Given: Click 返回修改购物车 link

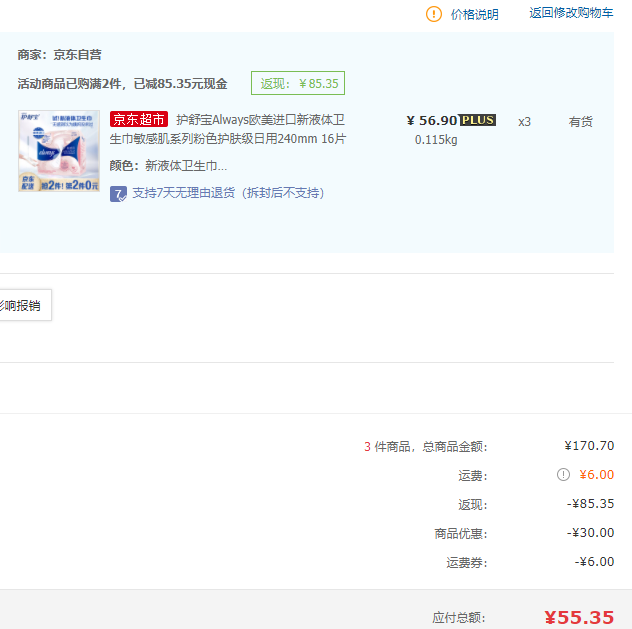Looking at the screenshot, I should click(571, 13).
